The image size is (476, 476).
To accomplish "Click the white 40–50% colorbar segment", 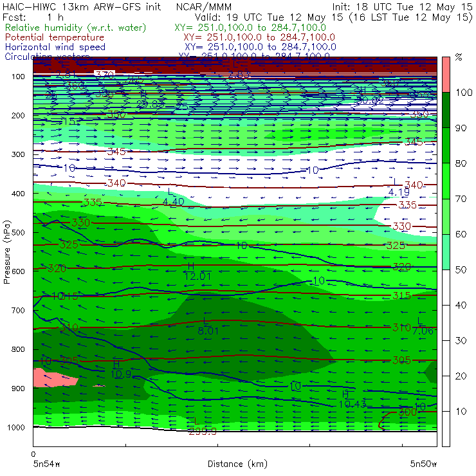I will coord(446,287).
